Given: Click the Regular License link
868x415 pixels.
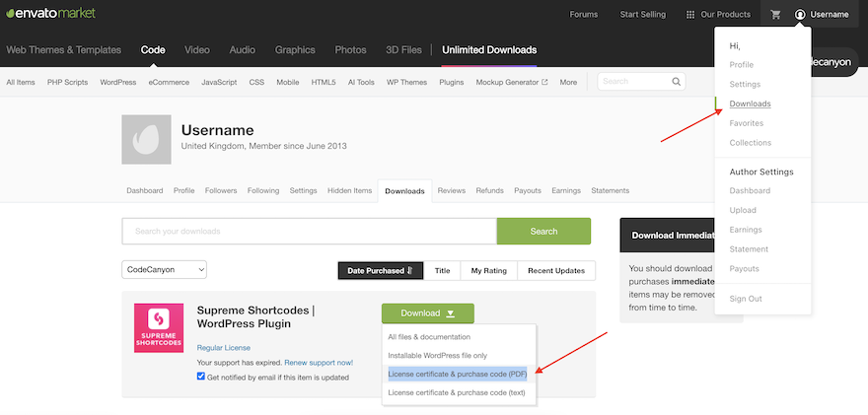Looking at the screenshot, I should 224,348.
